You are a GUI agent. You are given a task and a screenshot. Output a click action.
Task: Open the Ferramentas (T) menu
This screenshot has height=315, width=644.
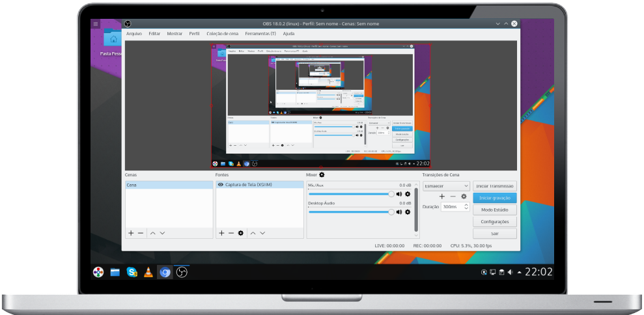click(x=260, y=34)
